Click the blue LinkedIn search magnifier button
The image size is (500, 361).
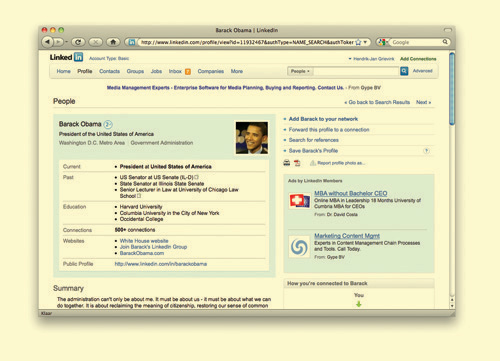click(404, 71)
